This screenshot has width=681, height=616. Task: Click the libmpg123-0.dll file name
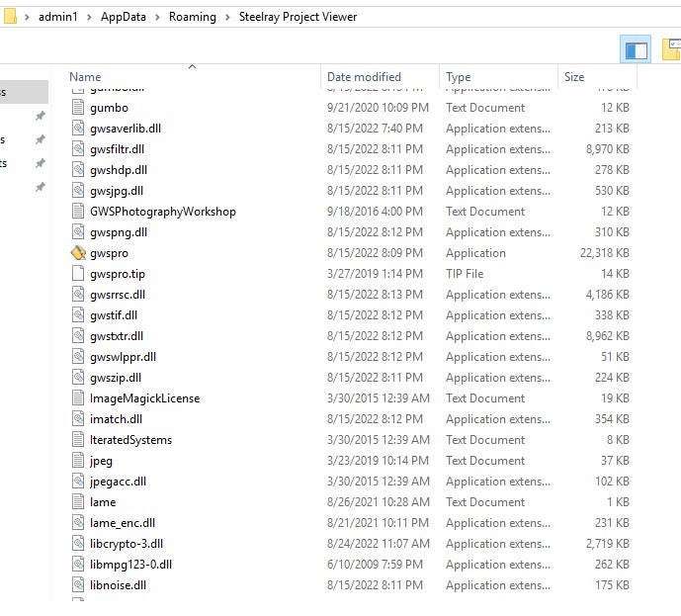[x=130, y=565]
